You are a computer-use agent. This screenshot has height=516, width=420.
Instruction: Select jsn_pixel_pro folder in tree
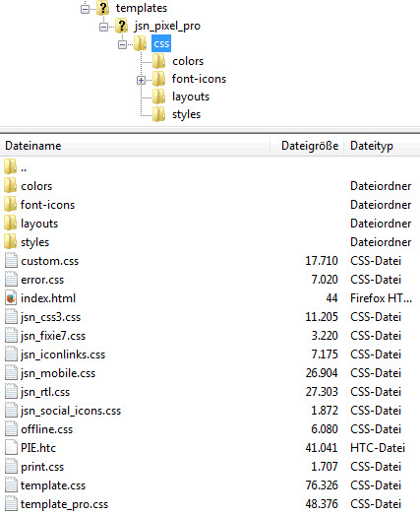[167, 26]
